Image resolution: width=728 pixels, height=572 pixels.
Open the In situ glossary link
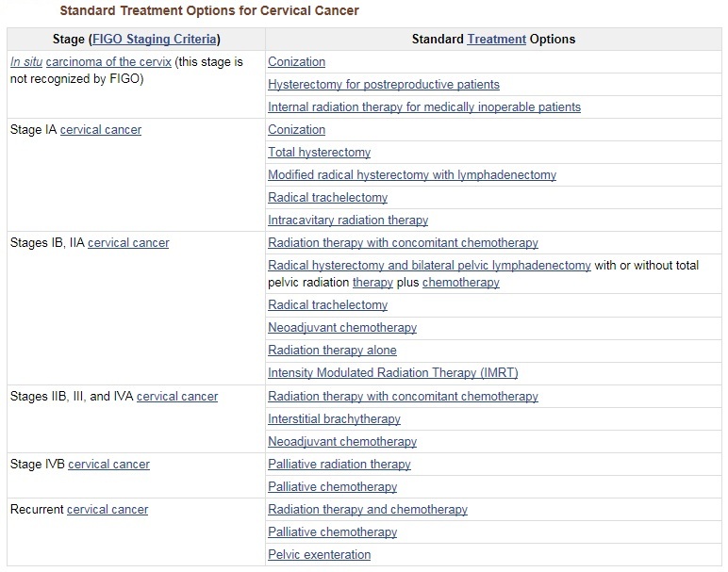26,61
